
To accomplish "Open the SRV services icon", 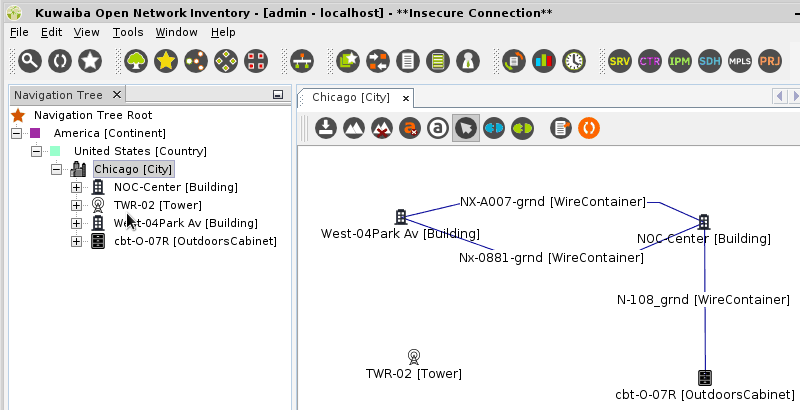I will tap(620, 61).
